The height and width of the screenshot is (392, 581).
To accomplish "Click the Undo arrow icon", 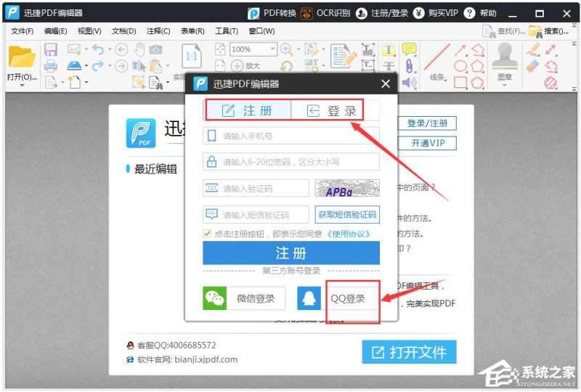I will point(98,49).
